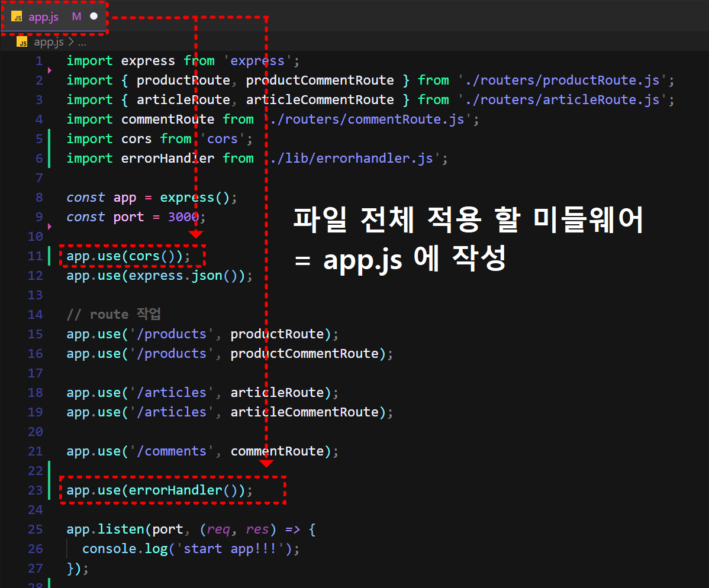Screen dimensions: 709x588
Task: Click line number 27 in the gutter
Action: [36, 568]
